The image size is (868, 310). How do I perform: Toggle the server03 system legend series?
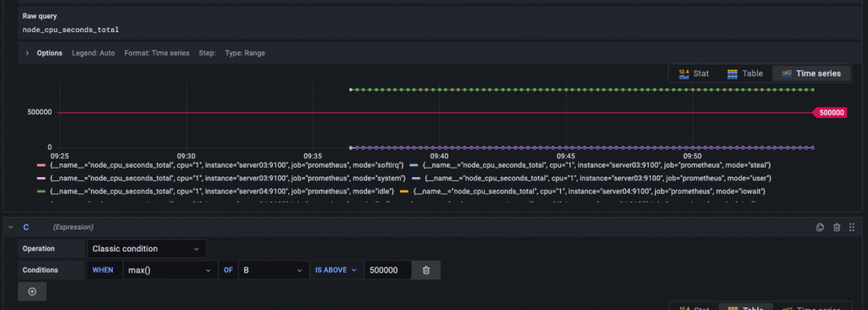[221, 178]
